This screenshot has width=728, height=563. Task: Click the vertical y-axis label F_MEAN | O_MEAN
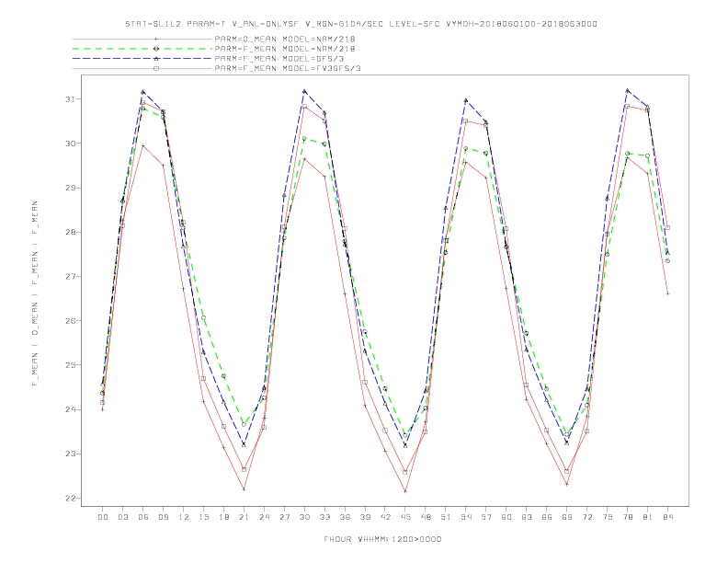click(x=35, y=293)
